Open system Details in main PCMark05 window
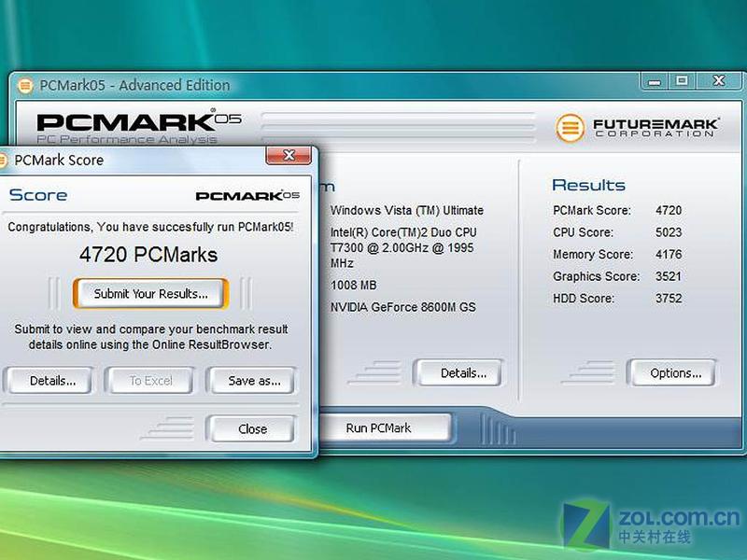The image size is (747, 560). click(460, 372)
